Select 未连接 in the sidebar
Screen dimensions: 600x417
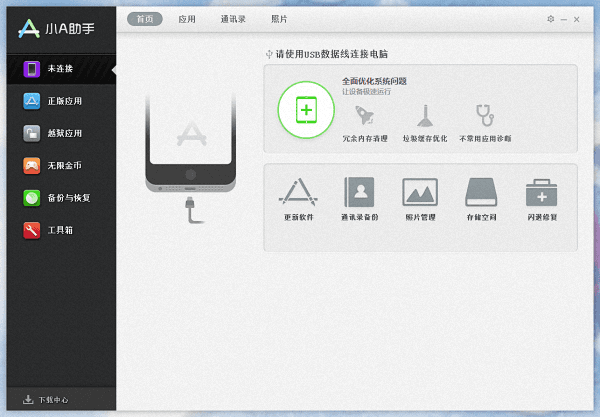point(58,69)
